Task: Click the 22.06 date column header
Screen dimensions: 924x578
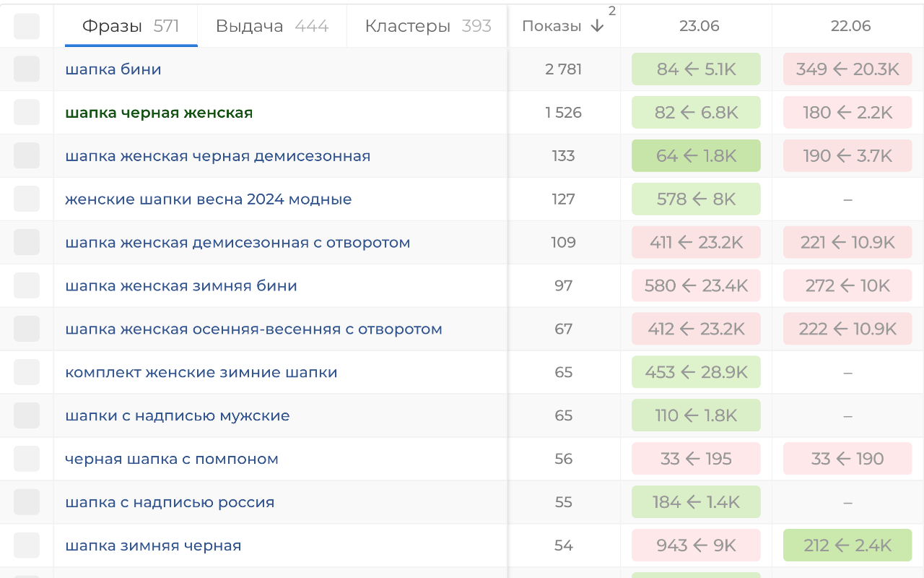Action: [x=850, y=26]
